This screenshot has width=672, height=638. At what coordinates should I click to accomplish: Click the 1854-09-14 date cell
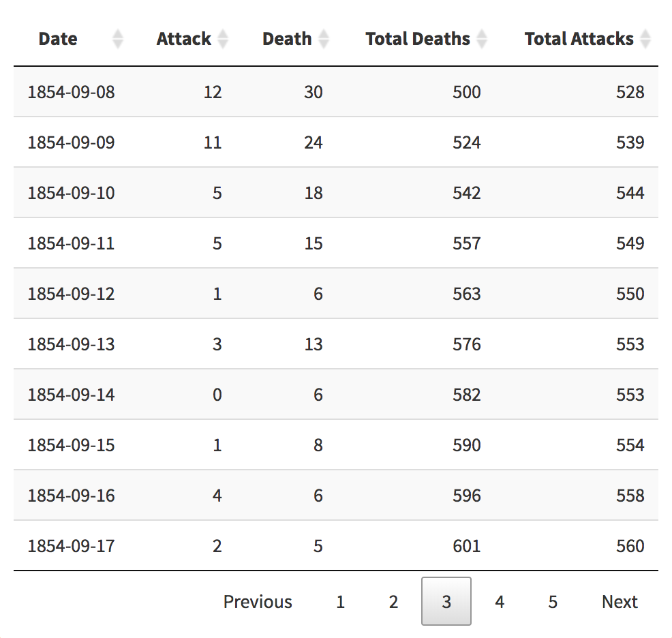pos(71,395)
